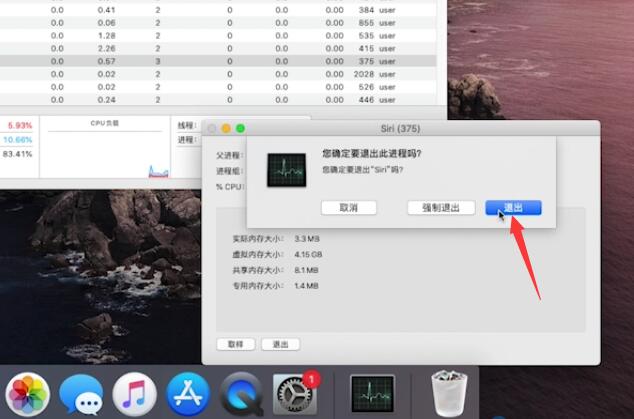
Task: Click the Activity Monitor icon in quit dialog
Action: coord(287,170)
